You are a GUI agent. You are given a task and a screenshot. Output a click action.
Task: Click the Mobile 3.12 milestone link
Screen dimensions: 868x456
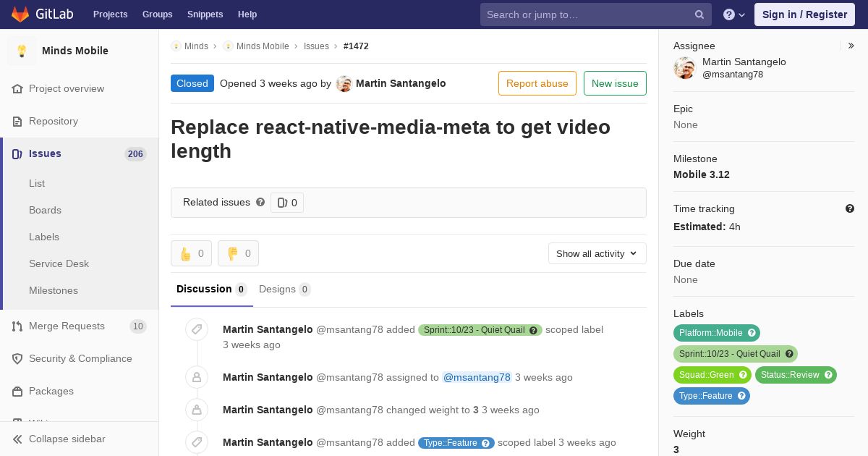[x=702, y=175]
